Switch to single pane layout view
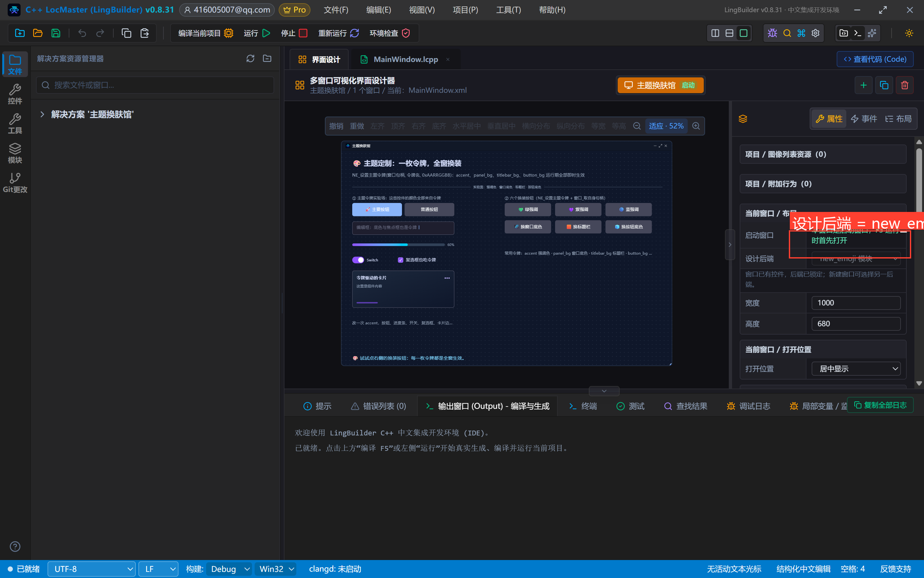Screen dimensions: 924x578 tap(743, 33)
